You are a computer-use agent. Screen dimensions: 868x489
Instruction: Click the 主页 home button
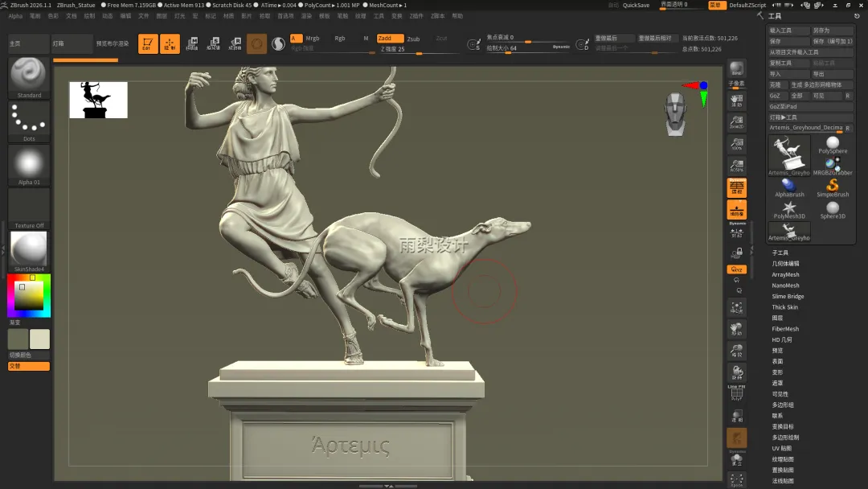pos(29,43)
